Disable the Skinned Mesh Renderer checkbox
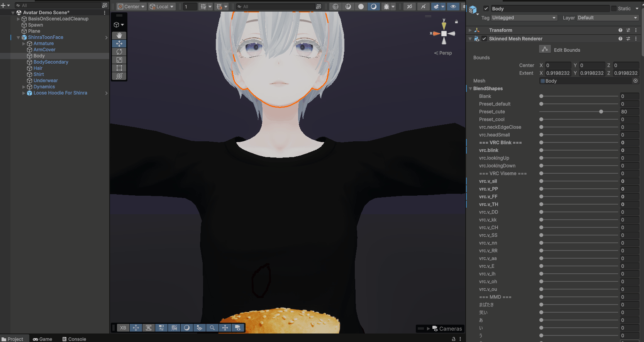The width and height of the screenshot is (644, 342). pyautogui.click(x=484, y=39)
